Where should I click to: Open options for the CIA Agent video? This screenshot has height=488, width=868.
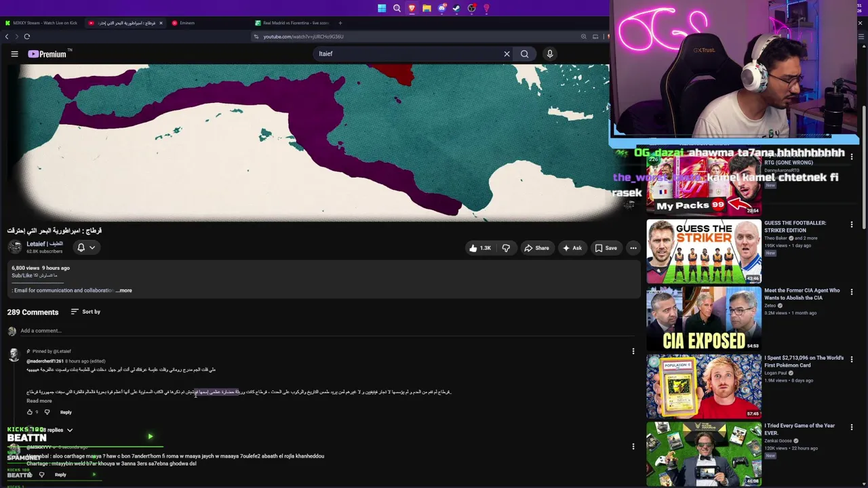click(852, 292)
